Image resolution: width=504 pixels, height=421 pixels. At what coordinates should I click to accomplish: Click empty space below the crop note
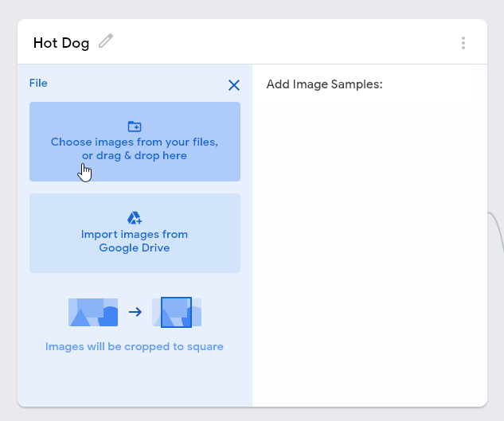point(135,380)
